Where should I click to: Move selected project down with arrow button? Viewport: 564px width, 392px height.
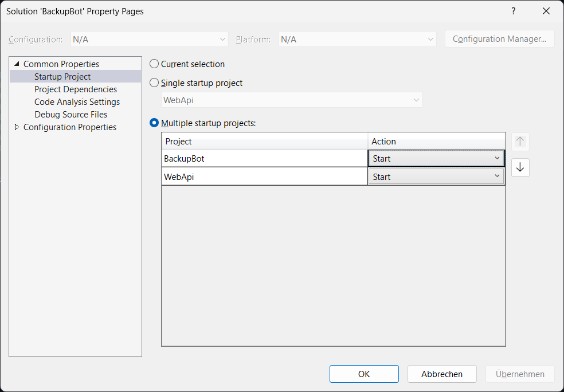click(x=520, y=167)
